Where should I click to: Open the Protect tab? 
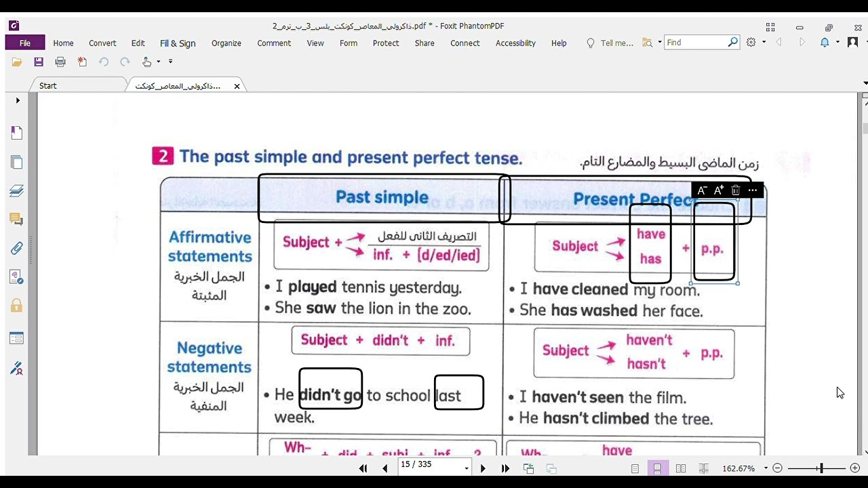click(386, 43)
